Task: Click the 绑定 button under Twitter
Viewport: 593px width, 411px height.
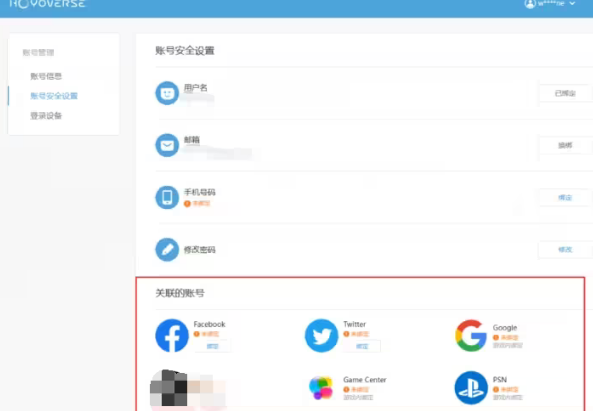Action: click(362, 346)
